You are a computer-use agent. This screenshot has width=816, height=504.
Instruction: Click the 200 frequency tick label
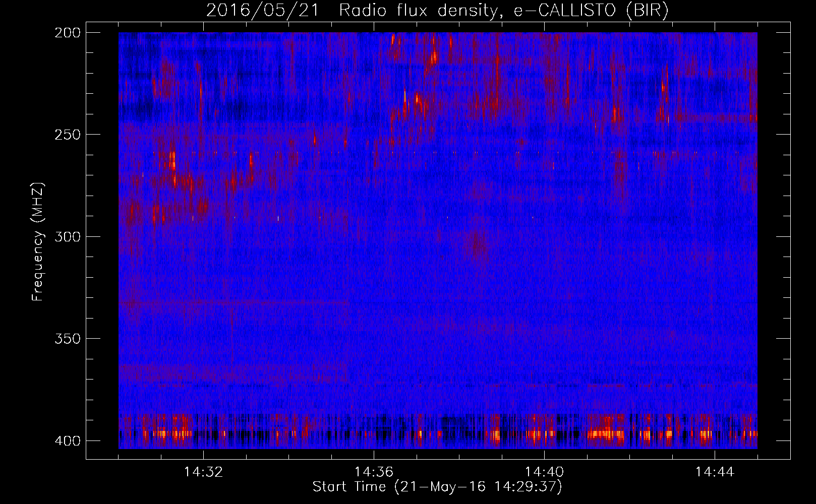[68, 33]
